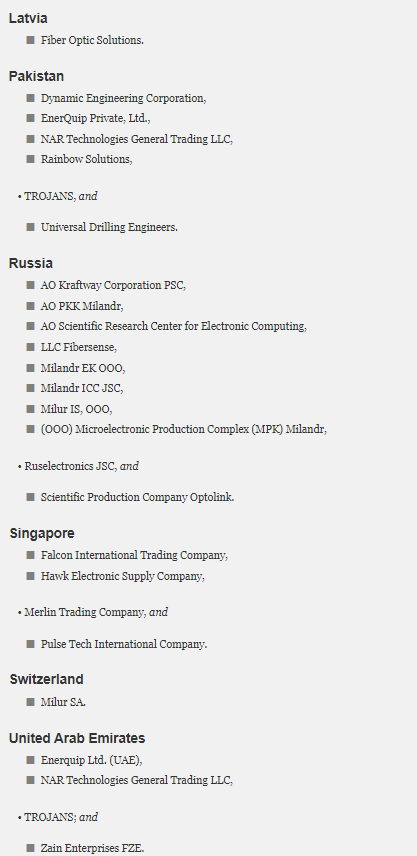Click the bullet icon next to Dynamic Engineering Corporation
Screen dimensions: 417x856
(30, 98)
